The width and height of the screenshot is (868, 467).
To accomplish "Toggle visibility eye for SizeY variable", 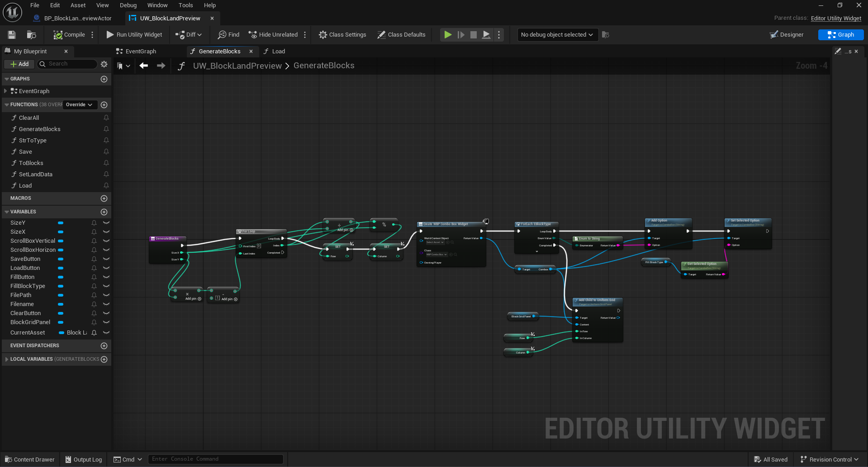I will point(106,223).
